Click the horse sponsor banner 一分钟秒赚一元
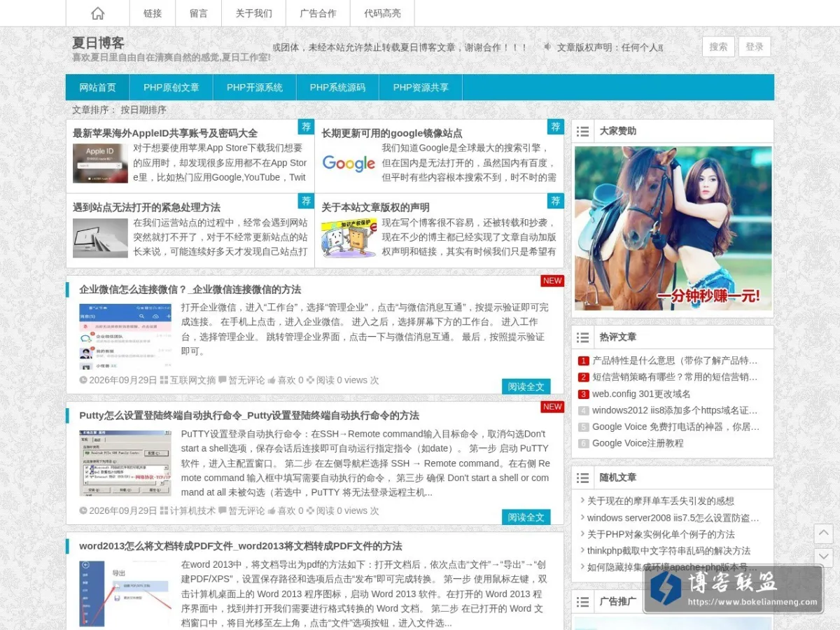 673,228
